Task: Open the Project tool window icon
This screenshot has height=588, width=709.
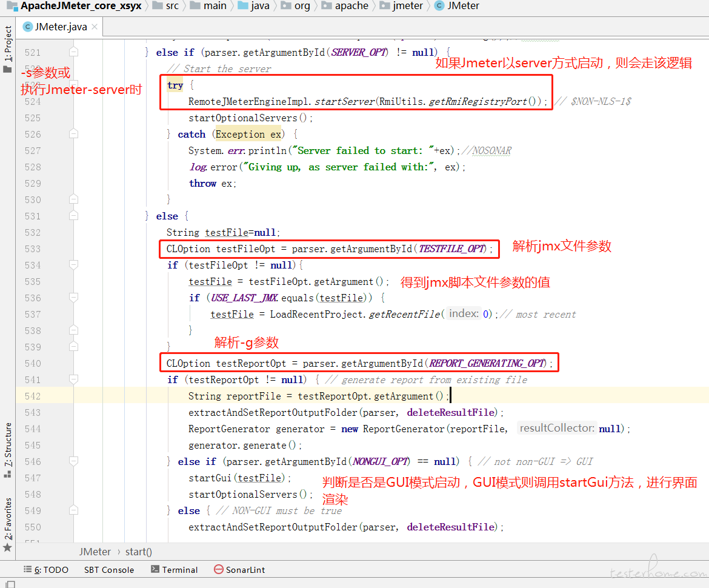Action: click(x=7, y=69)
